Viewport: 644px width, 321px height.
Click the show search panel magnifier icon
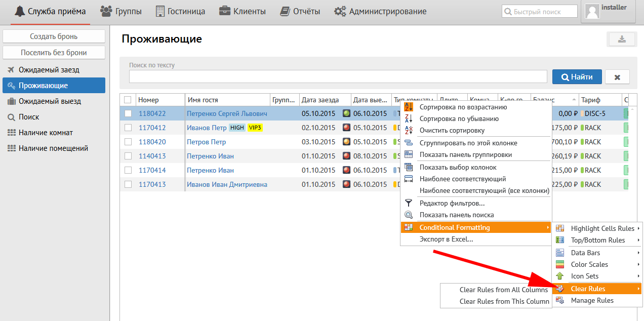click(409, 215)
